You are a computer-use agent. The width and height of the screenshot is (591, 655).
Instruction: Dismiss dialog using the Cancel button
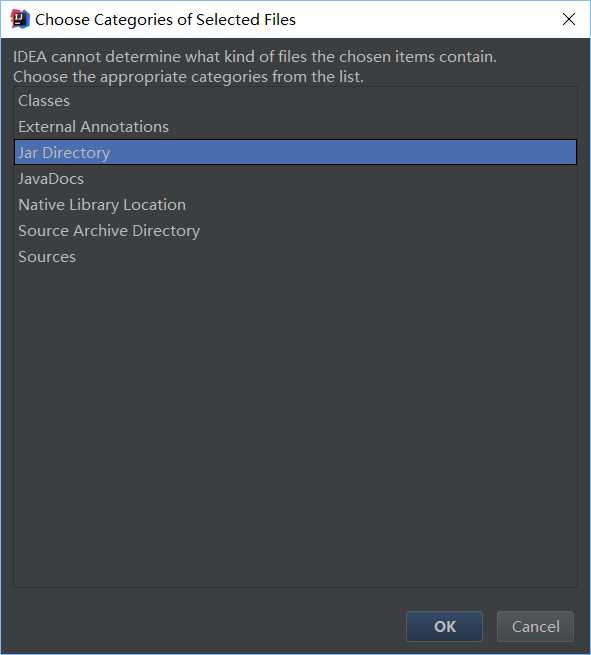(x=535, y=626)
